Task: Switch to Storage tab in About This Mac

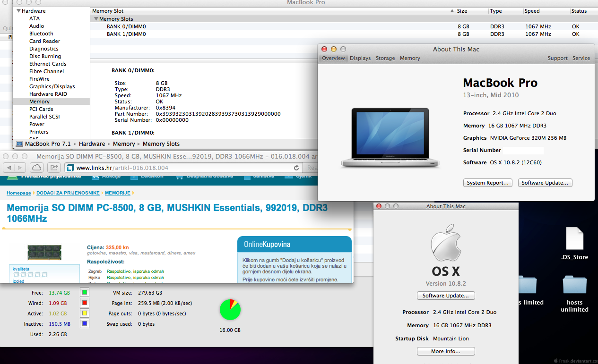Action: [x=385, y=58]
